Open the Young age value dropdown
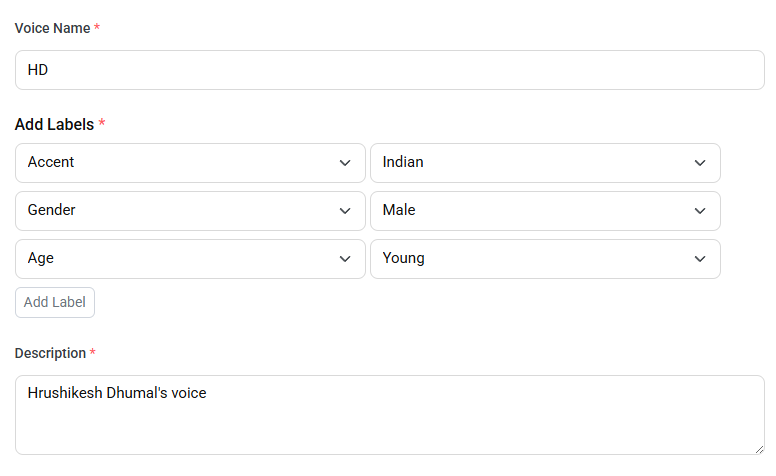Viewport: 776px width, 476px height. pos(545,259)
